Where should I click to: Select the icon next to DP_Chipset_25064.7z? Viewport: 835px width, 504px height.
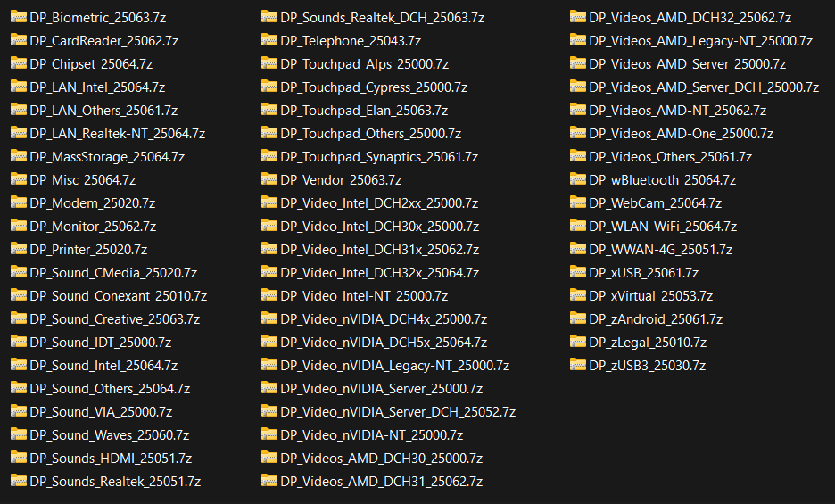pos(19,62)
